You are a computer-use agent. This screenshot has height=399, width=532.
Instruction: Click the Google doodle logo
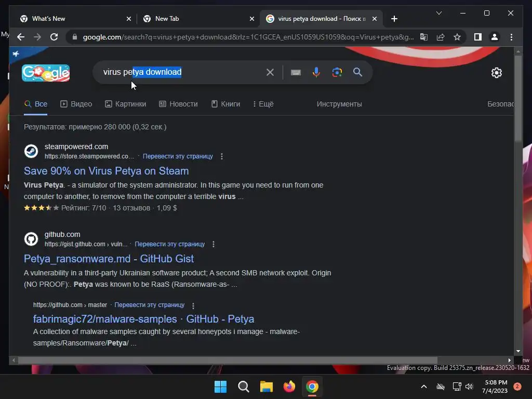pos(46,73)
